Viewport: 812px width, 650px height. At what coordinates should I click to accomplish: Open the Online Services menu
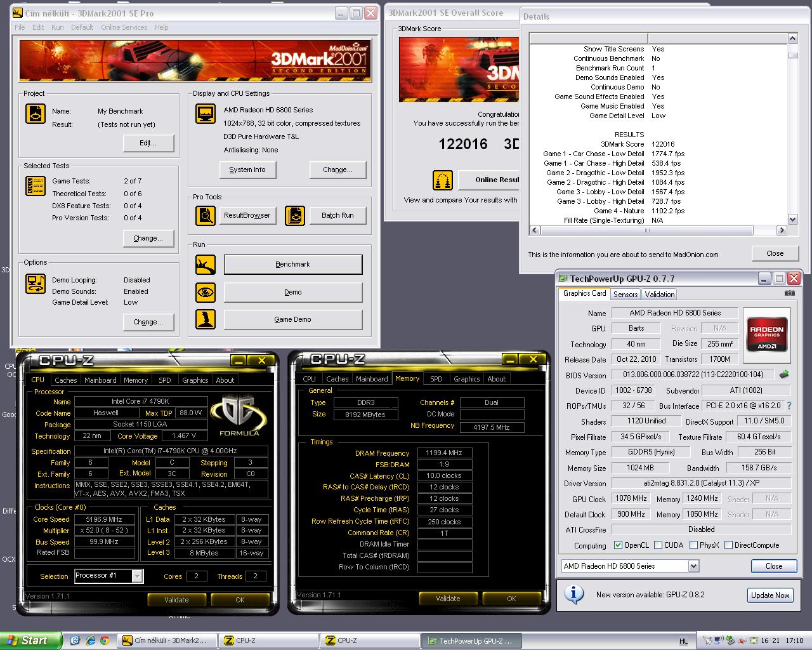pos(124,27)
